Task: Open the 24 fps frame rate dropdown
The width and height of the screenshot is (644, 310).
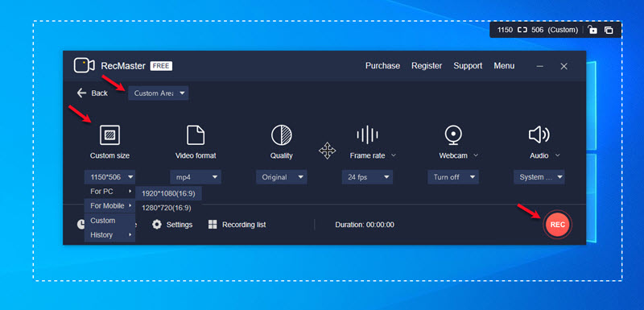Action: pyautogui.click(x=367, y=177)
